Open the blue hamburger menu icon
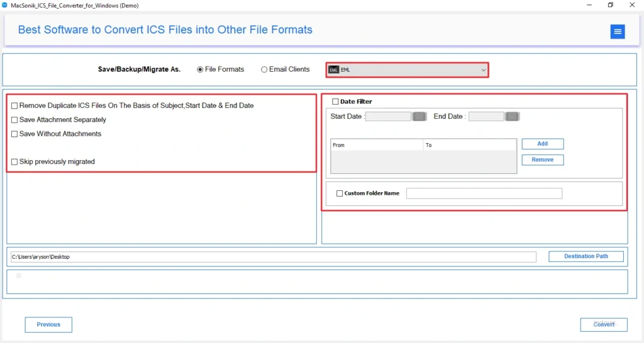The width and height of the screenshot is (644, 343). tap(618, 32)
